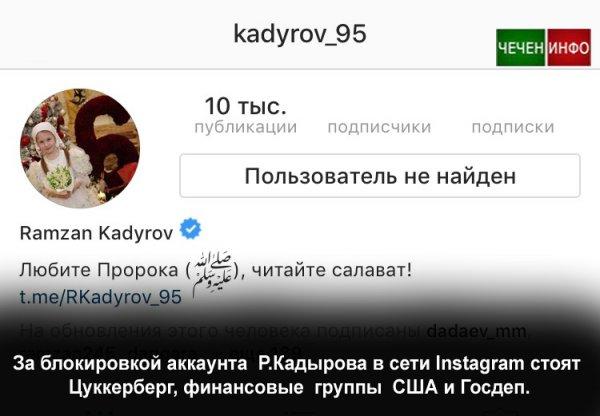This screenshot has height=416, width=600.
Task: Tap the 10 тыс. publications count
Action: 246,106
